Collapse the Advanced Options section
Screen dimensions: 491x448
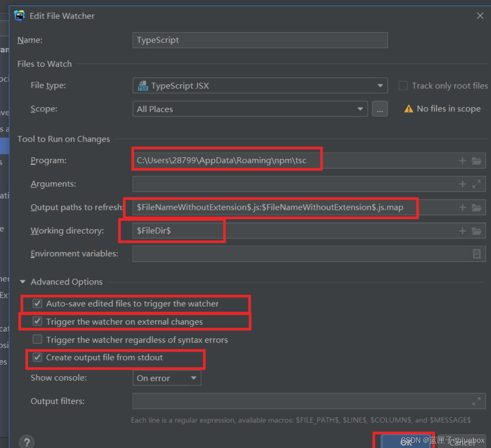(x=23, y=282)
